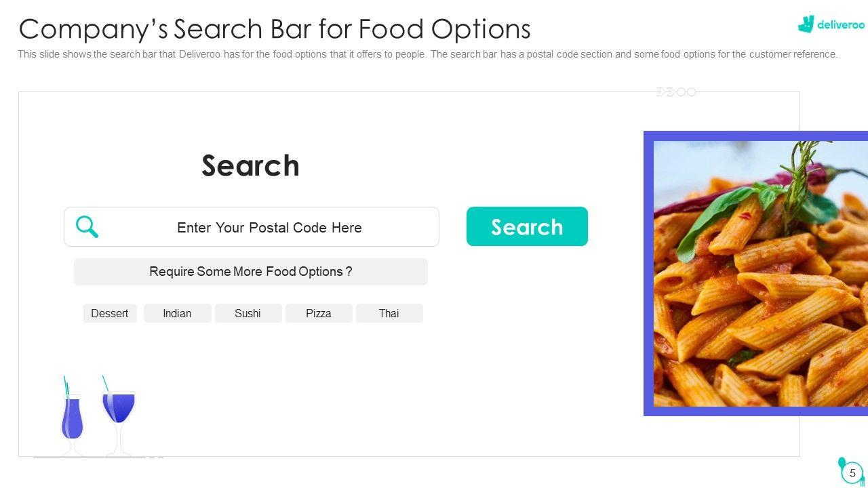Pick the Pizza food option

(319, 313)
